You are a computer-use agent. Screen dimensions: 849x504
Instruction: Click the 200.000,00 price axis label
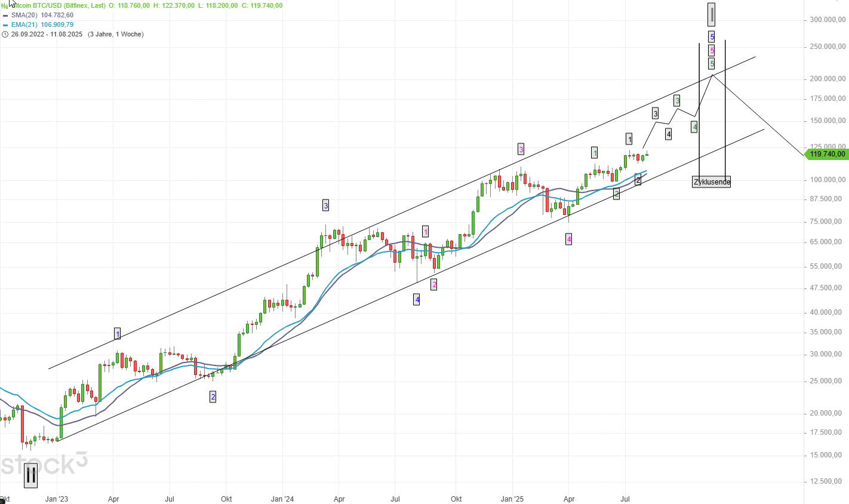coord(827,79)
